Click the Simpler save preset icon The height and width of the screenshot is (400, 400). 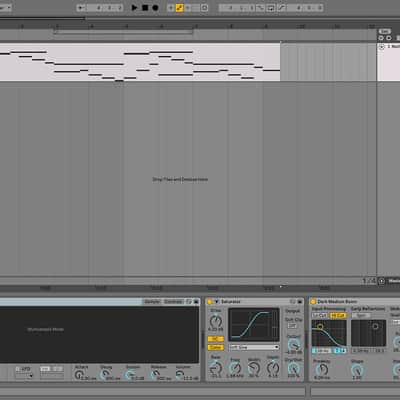(196, 302)
